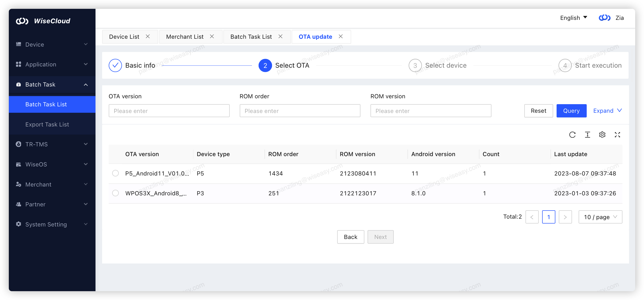
Task: Click the row density icon above the table
Action: click(587, 135)
